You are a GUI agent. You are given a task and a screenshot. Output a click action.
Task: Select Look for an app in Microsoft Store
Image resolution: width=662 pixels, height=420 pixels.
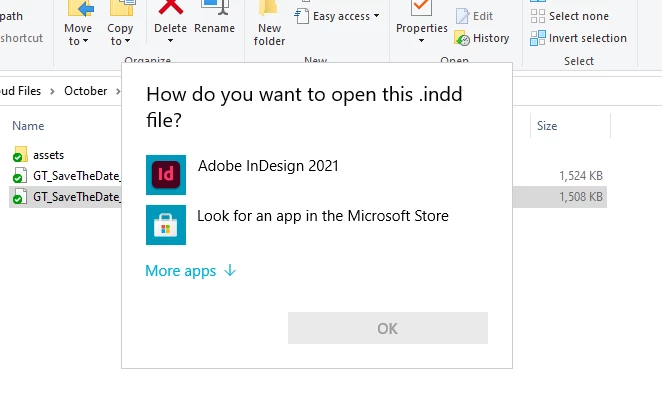point(316,225)
